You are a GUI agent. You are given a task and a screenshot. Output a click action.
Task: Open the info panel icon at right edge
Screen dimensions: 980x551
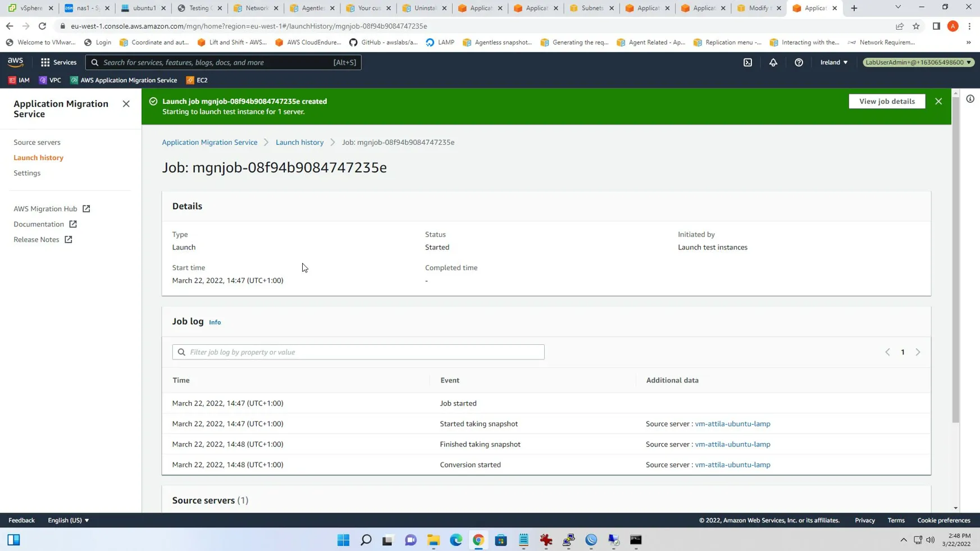point(970,99)
